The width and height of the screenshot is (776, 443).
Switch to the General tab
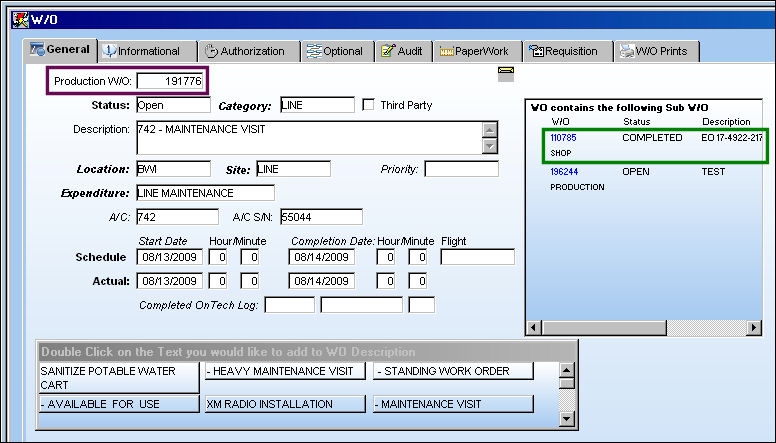click(x=60, y=50)
